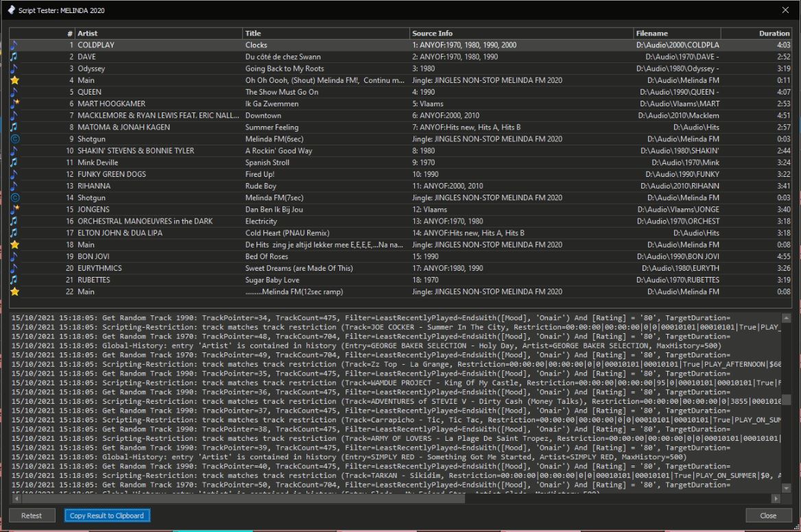This screenshot has height=532, width=801.
Task: Select "Melinda FM(6sec)" title cell
Action: [274, 139]
